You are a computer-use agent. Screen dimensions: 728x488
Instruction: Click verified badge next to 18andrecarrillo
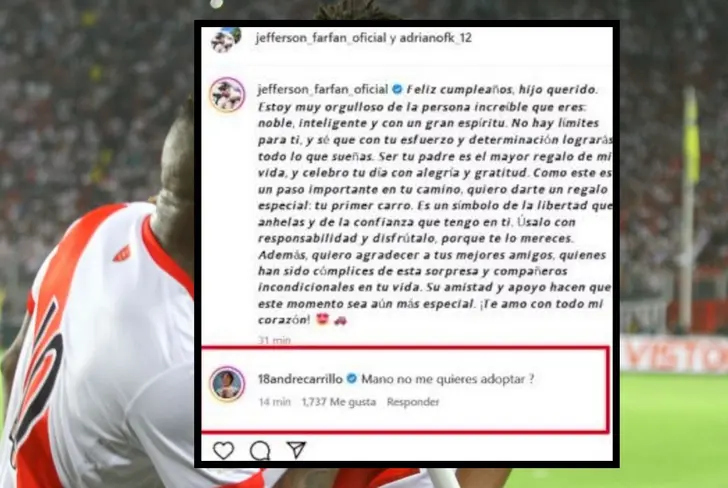coord(352,379)
